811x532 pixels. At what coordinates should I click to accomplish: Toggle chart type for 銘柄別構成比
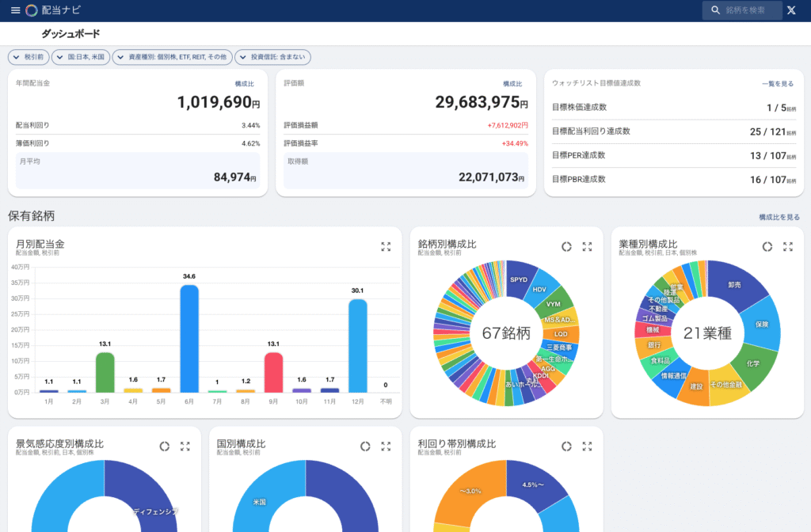566,247
